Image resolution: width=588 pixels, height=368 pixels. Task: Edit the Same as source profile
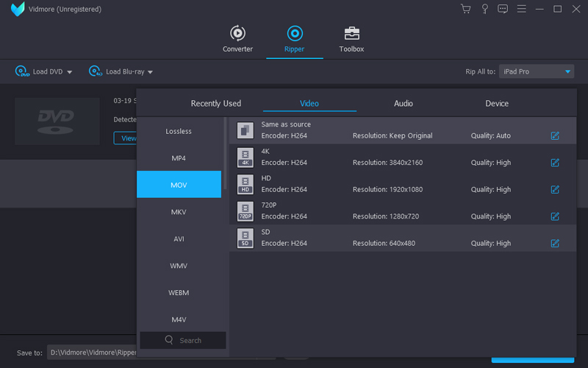pyautogui.click(x=555, y=135)
